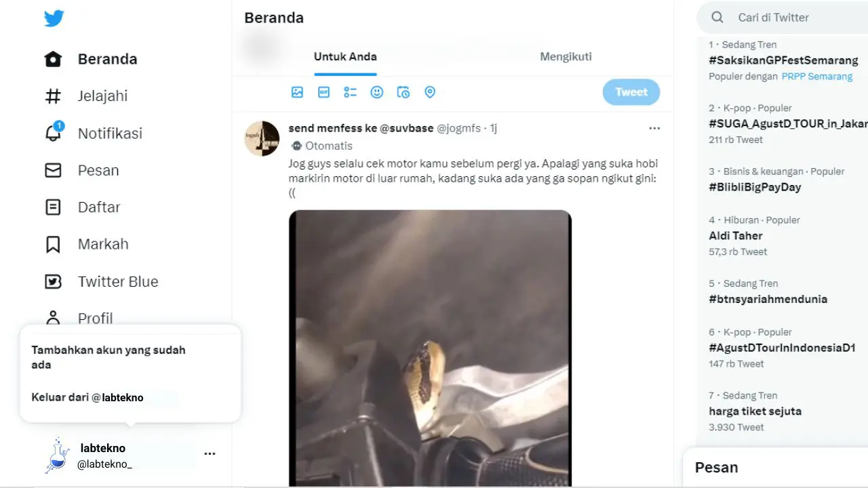Click the Tweet button

pyautogui.click(x=631, y=92)
